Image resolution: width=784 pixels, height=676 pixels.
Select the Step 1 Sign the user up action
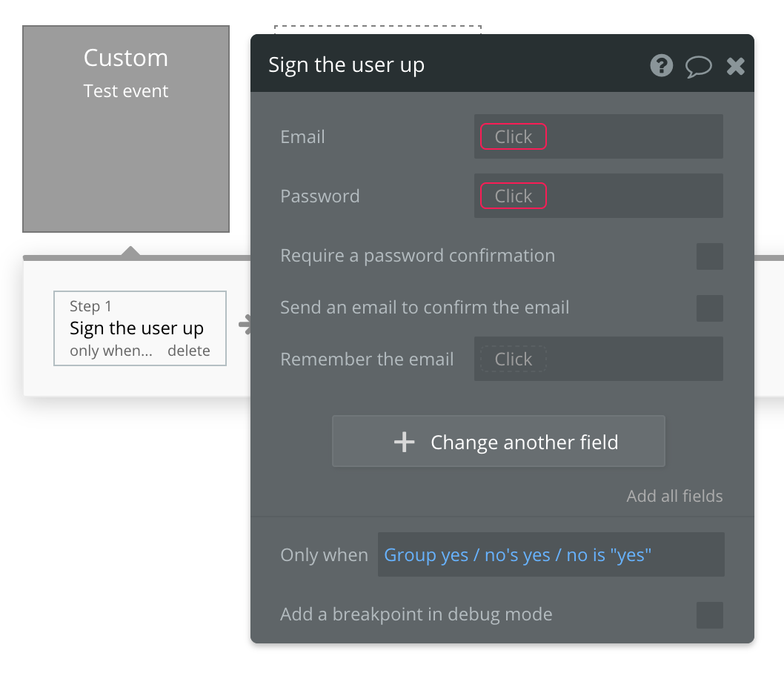click(136, 327)
